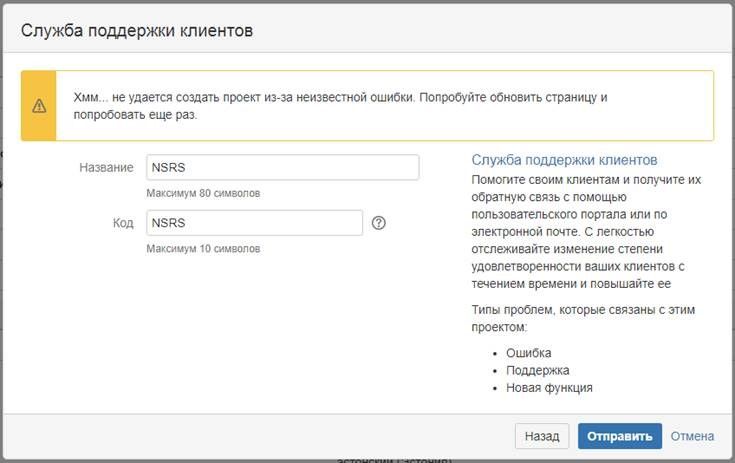Click the Код field label
The height and width of the screenshot is (463, 735).
[x=123, y=223]
